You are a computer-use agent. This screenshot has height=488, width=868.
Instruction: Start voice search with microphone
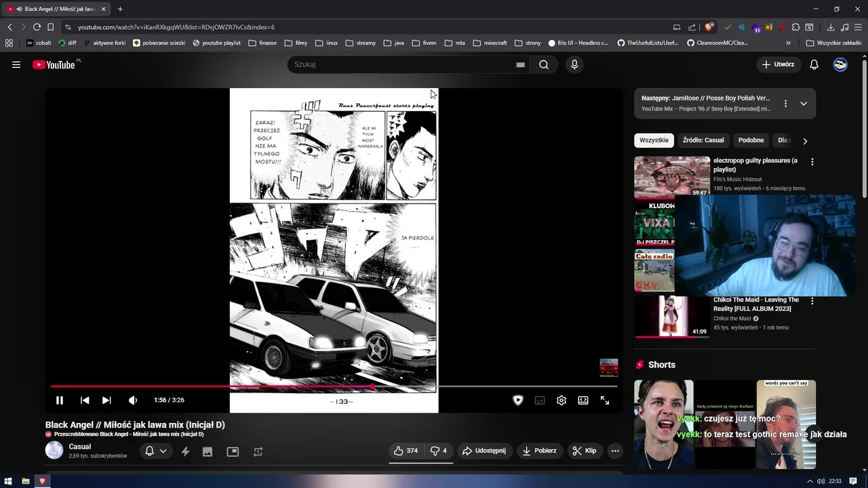tap(574, 64)
